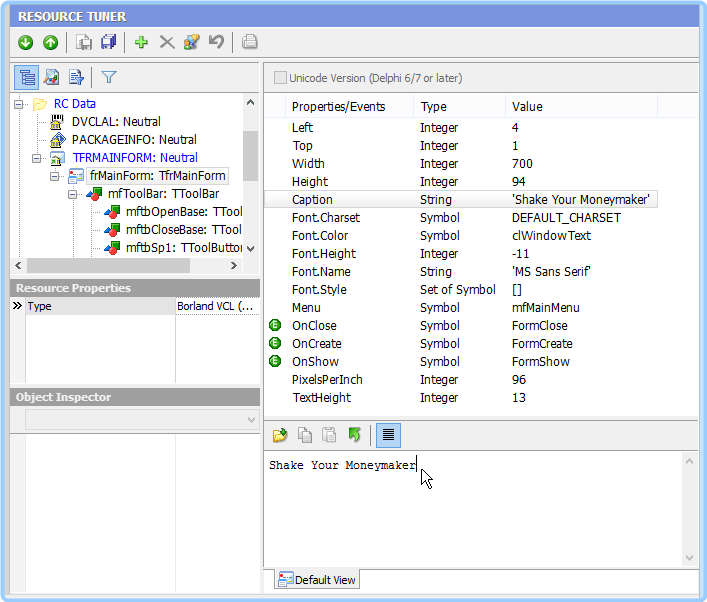This screenshot has width=707, height=602.
Task: Select mftbCloseBase tree item
Action: 184,230
